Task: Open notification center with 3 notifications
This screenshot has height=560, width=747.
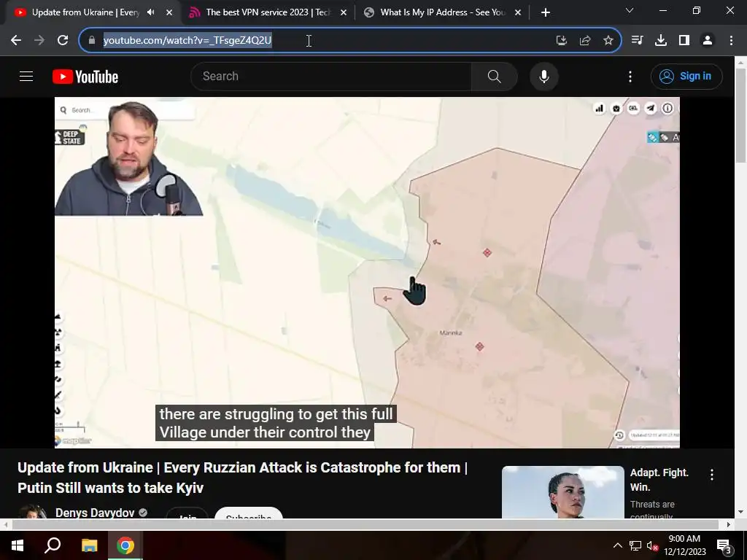Action: click(x=724, y=545)
